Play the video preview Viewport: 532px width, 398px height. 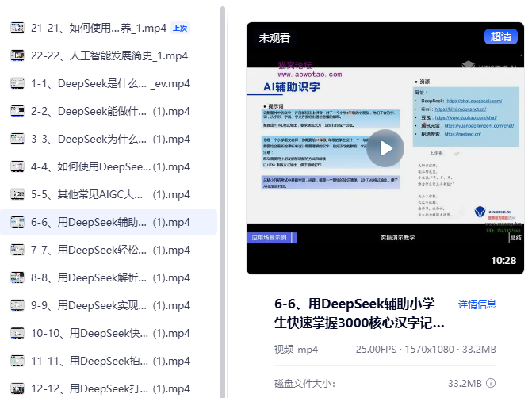385,148
